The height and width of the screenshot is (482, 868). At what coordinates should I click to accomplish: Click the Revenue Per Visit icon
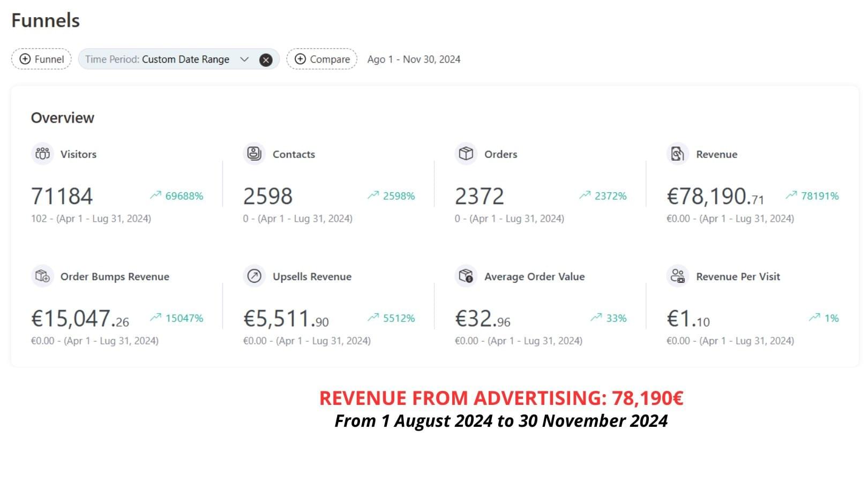677,276
